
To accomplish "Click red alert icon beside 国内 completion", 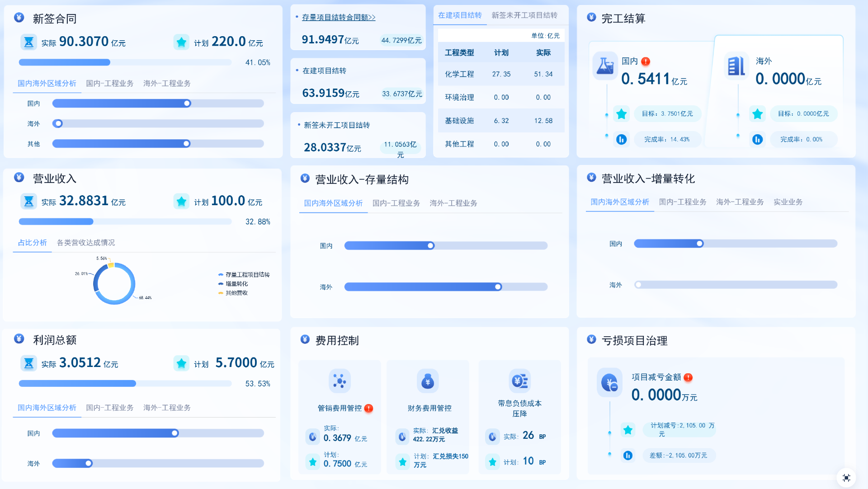I will coord(646,61).
